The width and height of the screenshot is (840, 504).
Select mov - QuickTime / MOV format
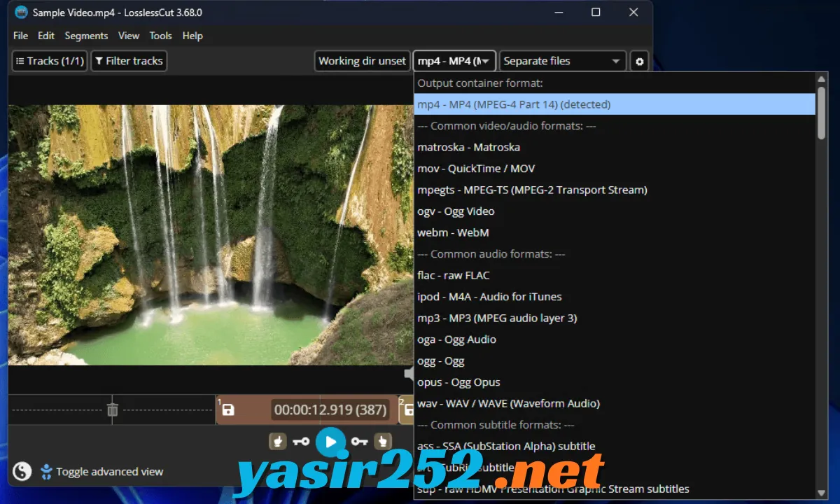[615, 169]
